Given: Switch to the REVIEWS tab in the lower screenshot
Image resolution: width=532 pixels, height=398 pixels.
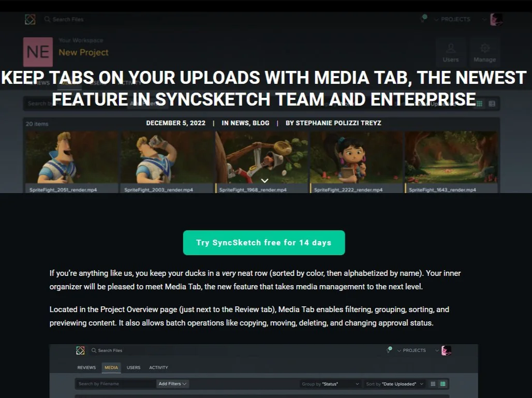Looking at the screenshot, I should coord(86,367).
